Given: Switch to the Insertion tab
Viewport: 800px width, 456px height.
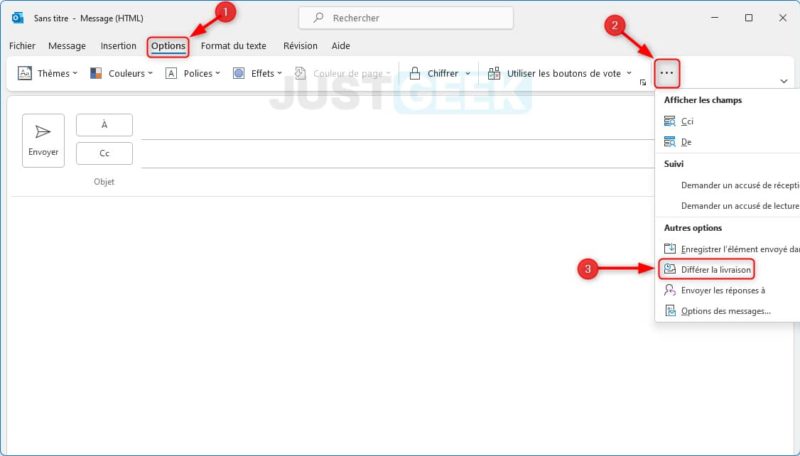Looking at the screenshot, I should coord(118,46).
